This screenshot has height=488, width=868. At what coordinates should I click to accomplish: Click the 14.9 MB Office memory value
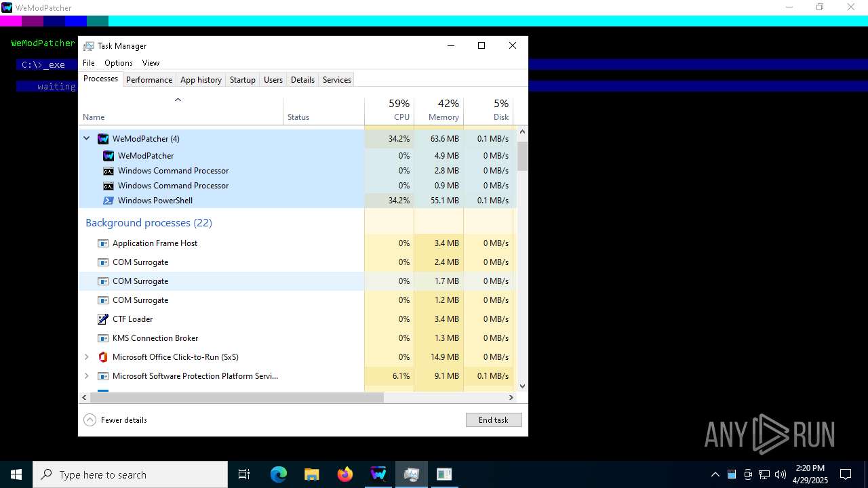point(444,357)
